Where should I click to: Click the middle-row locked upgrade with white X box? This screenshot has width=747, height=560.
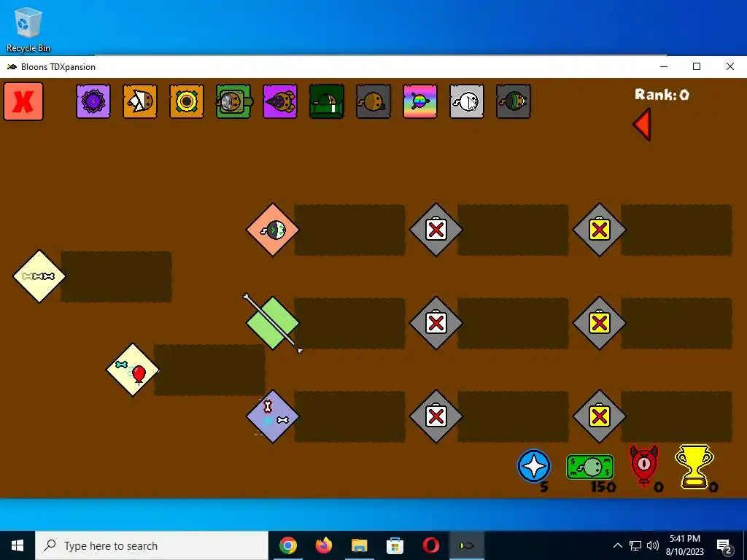[x=436, y=323]
